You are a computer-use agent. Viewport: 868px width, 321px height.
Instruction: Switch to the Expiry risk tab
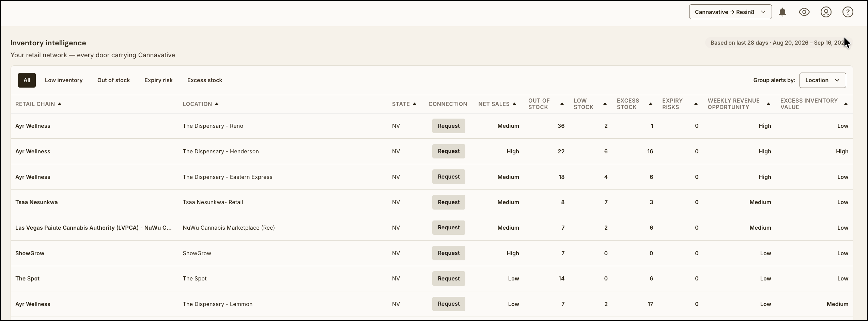pyautogui.click(x=158, y=80)
